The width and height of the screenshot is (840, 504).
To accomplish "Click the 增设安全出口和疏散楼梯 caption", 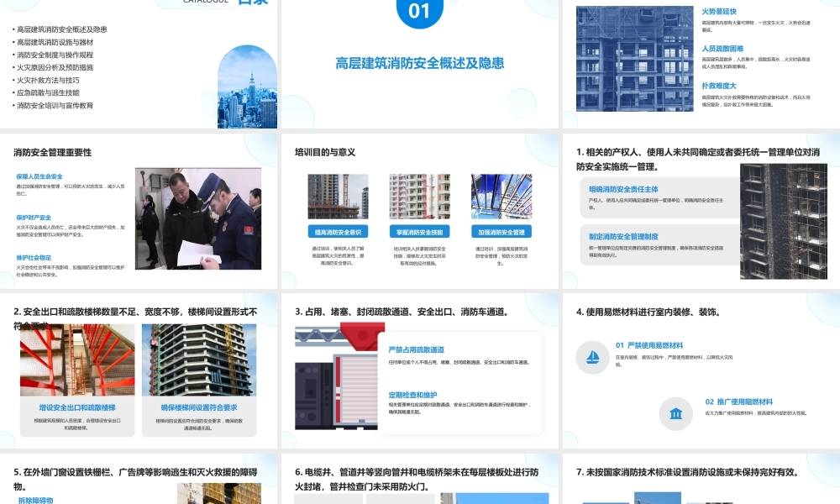I will 77,407.
